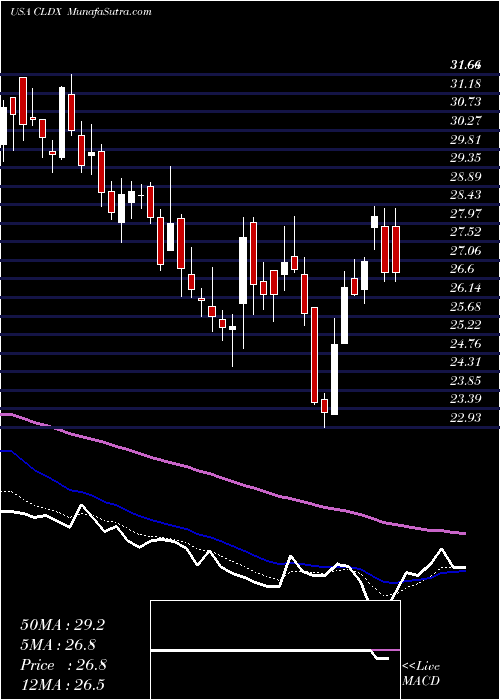Select the Price : 26.8 readout
500x700 pixels.
[x=63, y=665]
